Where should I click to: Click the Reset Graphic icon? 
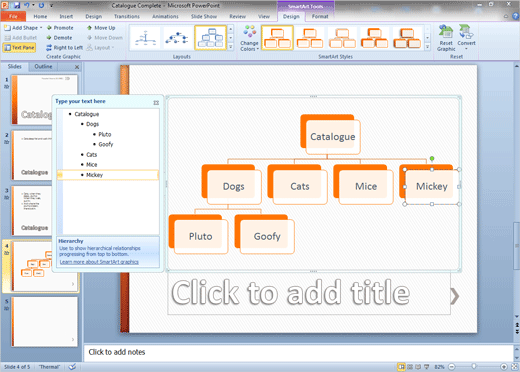point(446,32)
